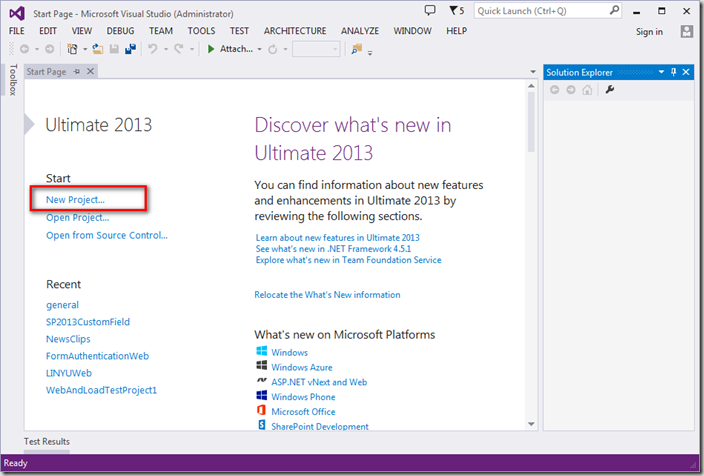Open the ARCHITECTURE menu
This screenshot has width=704, height=476.
point(295,31)
